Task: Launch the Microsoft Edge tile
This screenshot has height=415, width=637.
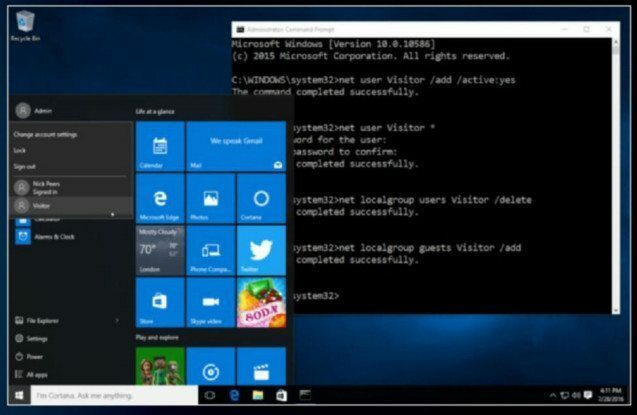Action: click(160, 199)
